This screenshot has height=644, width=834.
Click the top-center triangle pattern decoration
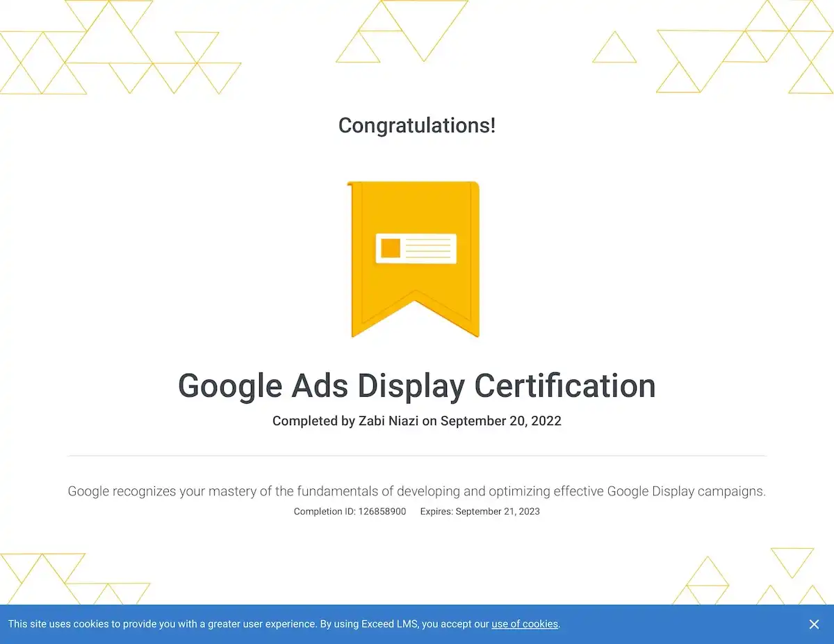(x=403, y=31)
